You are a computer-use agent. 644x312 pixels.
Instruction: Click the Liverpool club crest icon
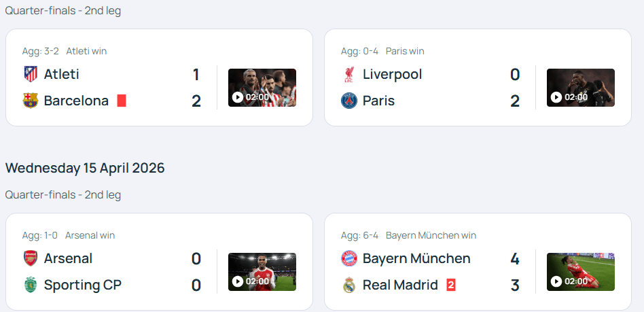349,74
